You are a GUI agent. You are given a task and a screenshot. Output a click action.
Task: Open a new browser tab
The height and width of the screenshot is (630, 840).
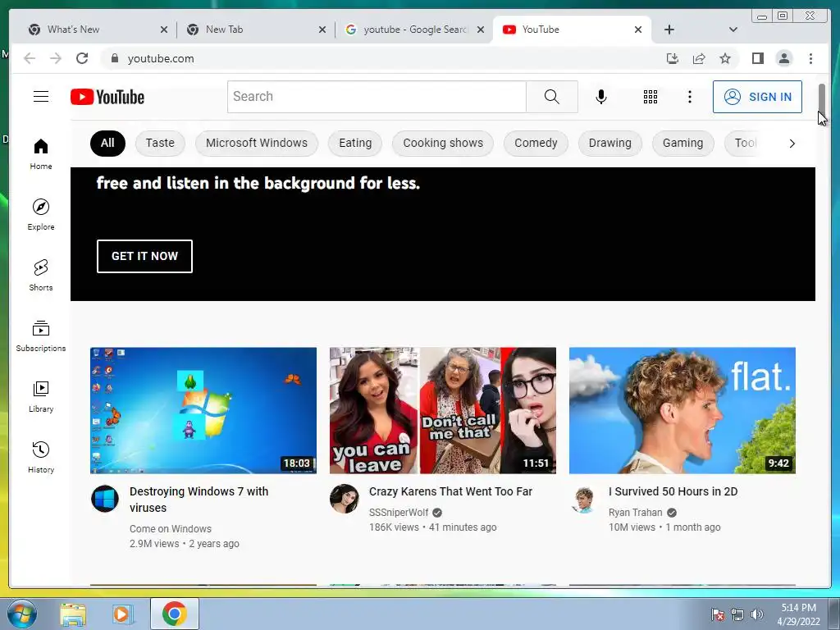point(669,30)
